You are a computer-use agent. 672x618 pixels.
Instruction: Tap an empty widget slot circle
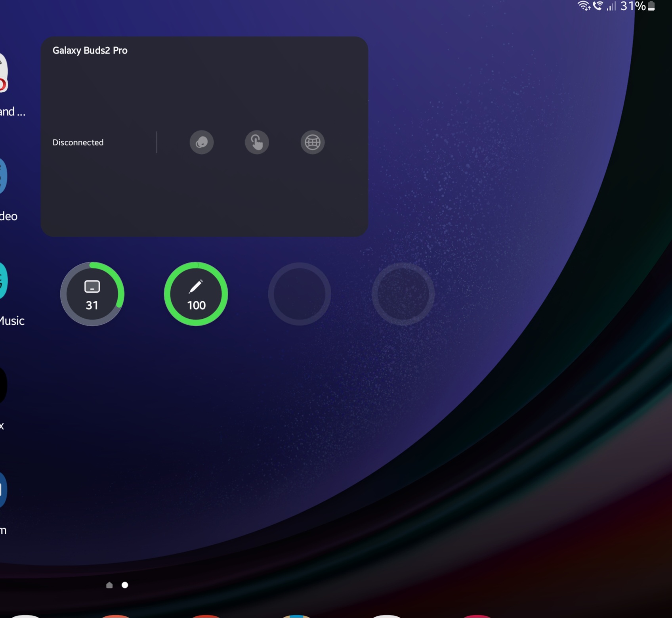[x=299, y=294]
